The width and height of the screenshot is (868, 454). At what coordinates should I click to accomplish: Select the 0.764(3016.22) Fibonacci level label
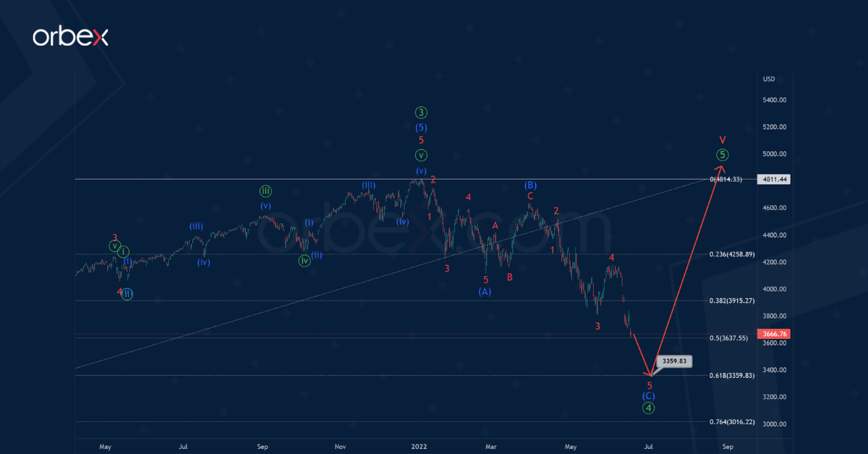coord(732,421)
